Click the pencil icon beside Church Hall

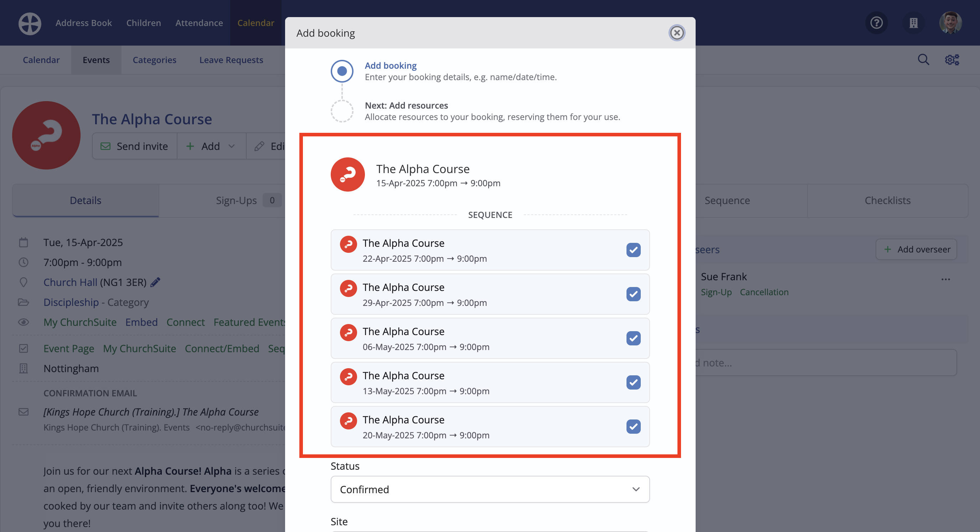(155, 282)
